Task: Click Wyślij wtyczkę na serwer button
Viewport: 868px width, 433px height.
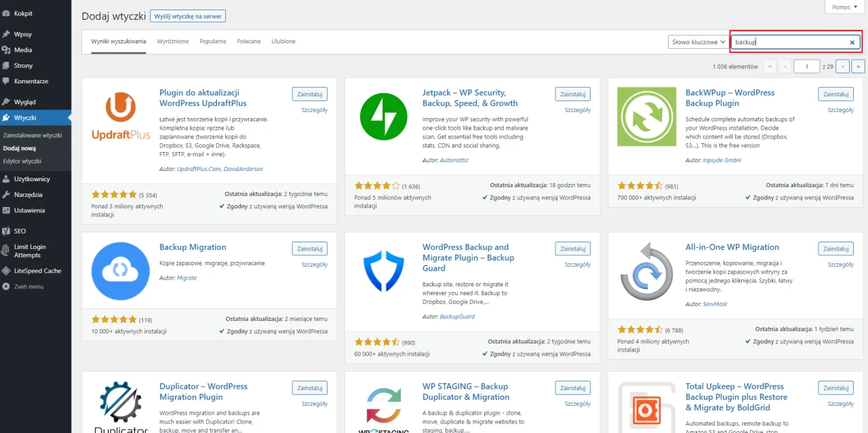Action: (188, 16)
